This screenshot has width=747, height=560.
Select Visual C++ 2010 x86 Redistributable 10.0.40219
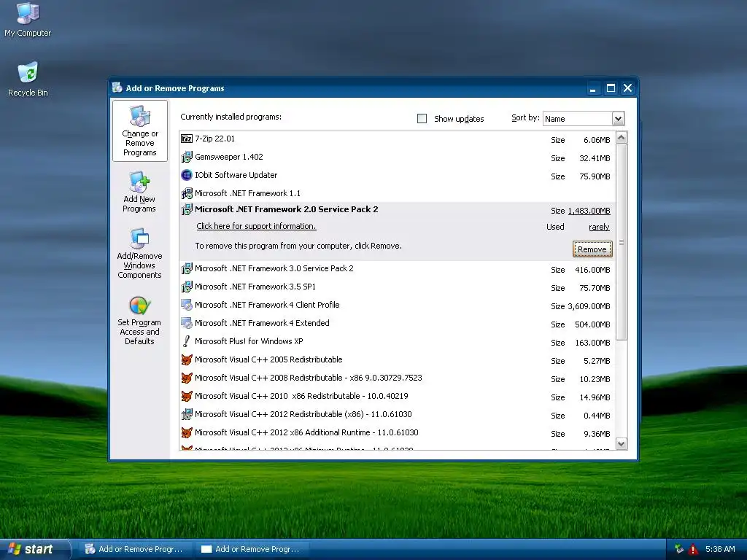pyautogui.click(x=398, y=396)
